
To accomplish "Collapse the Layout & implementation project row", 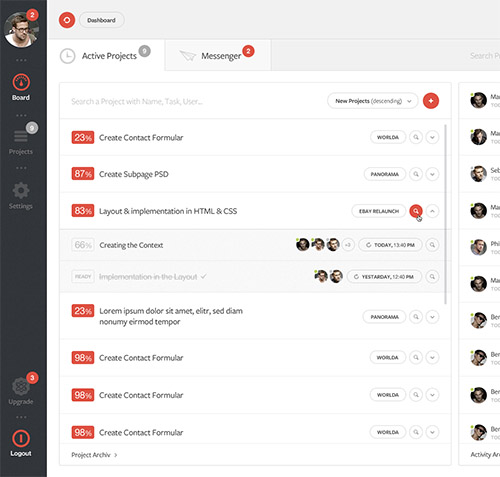I will click(x=432, y=211).
